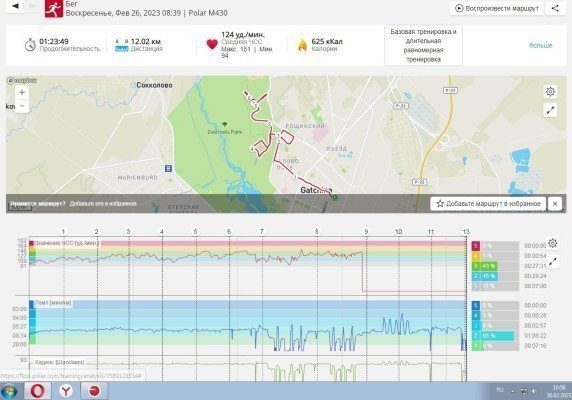Click the 625 кКал calories value
The image size is (572, 400).
327,41
